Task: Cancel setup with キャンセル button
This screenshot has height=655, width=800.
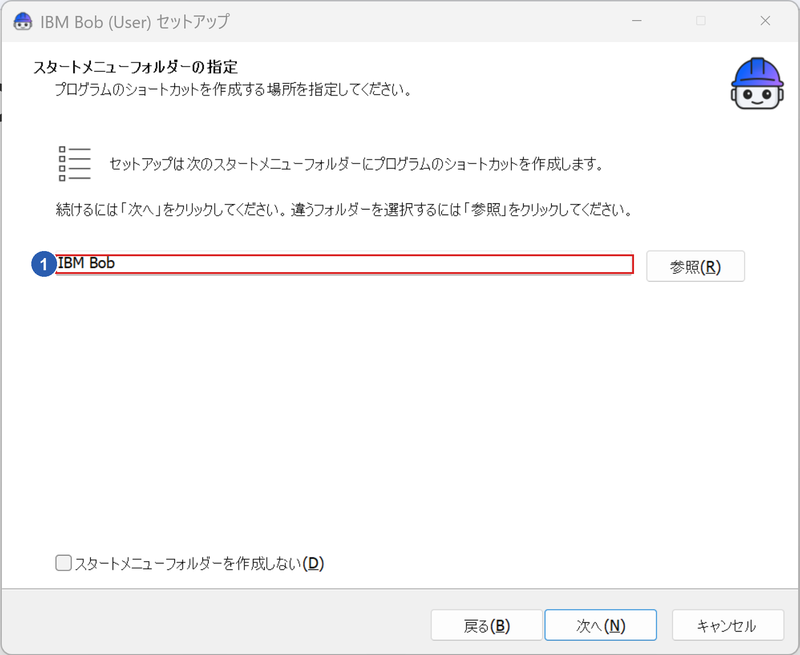Action: [x=728, y=625]
